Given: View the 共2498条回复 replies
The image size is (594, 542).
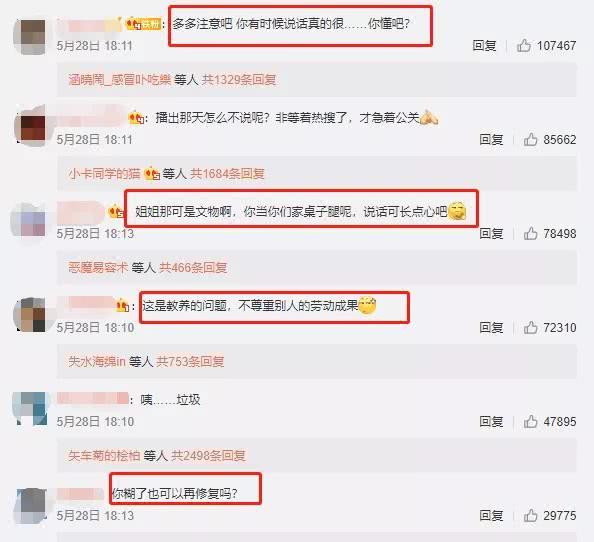Looking at the screenshot, I should pos(208,455).
